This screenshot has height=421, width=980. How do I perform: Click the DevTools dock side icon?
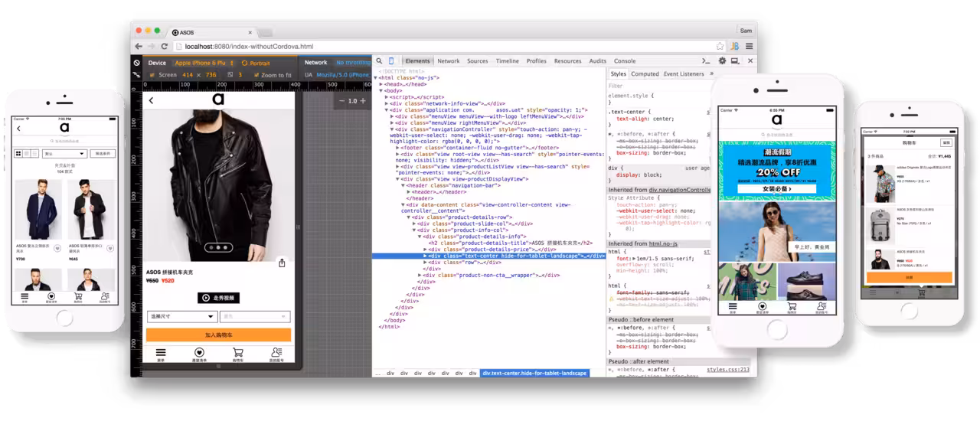(x=735, y=61)
